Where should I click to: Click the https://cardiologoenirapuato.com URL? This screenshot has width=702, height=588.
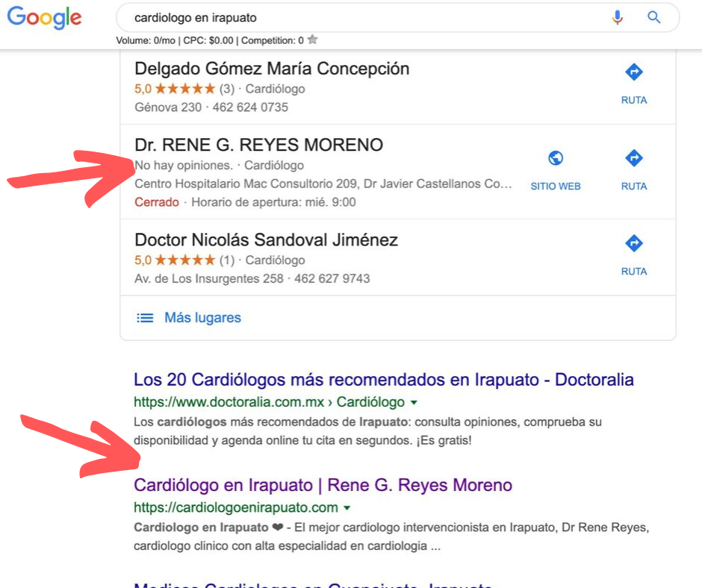click(235, 508)
